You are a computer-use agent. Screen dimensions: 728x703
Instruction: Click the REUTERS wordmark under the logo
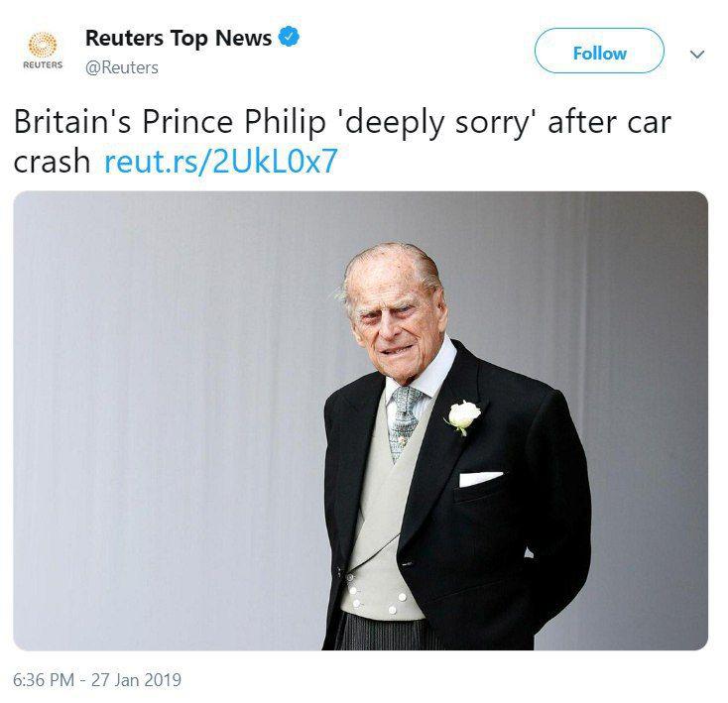43,65
